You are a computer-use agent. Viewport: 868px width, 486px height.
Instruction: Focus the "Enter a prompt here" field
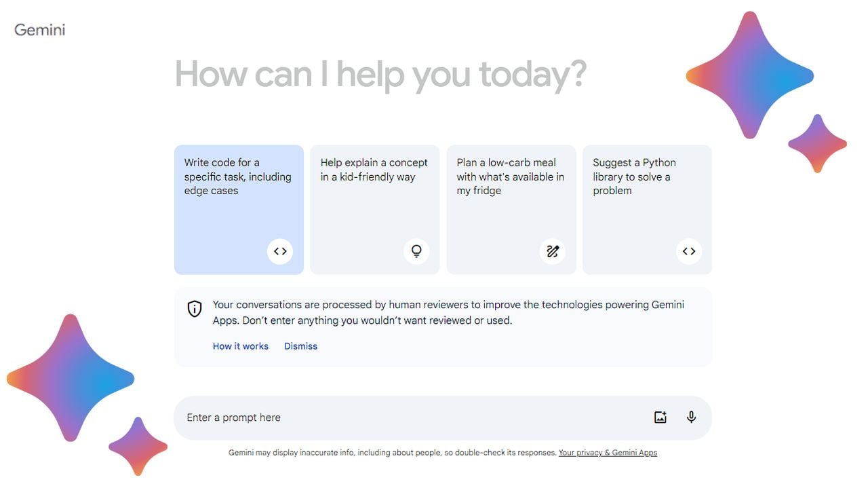(x=407, y=417)
